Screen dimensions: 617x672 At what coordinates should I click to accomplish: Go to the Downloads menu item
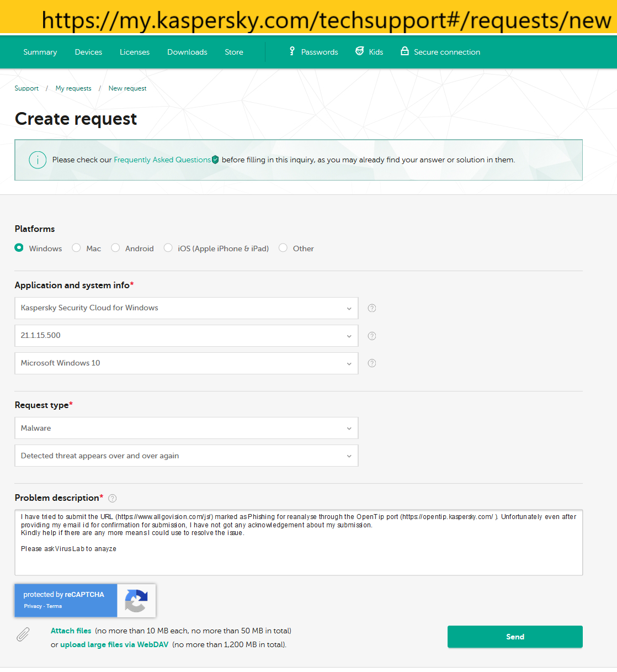coord(187,52)
